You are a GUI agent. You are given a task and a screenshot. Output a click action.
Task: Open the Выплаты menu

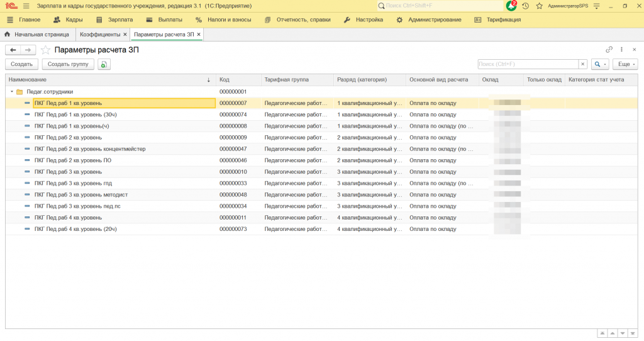(164, 20)
